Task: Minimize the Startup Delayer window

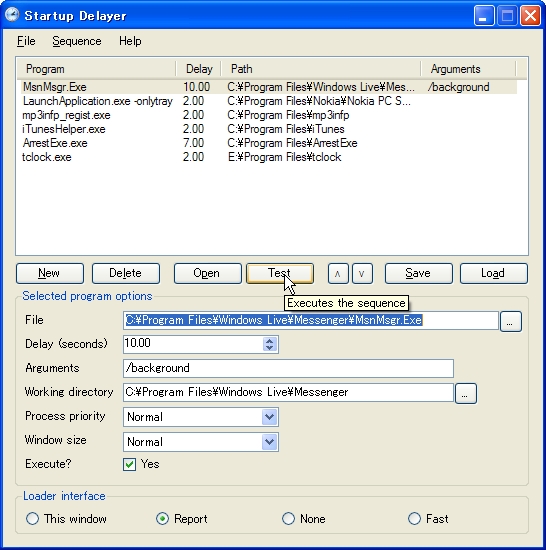Action: 483,16
